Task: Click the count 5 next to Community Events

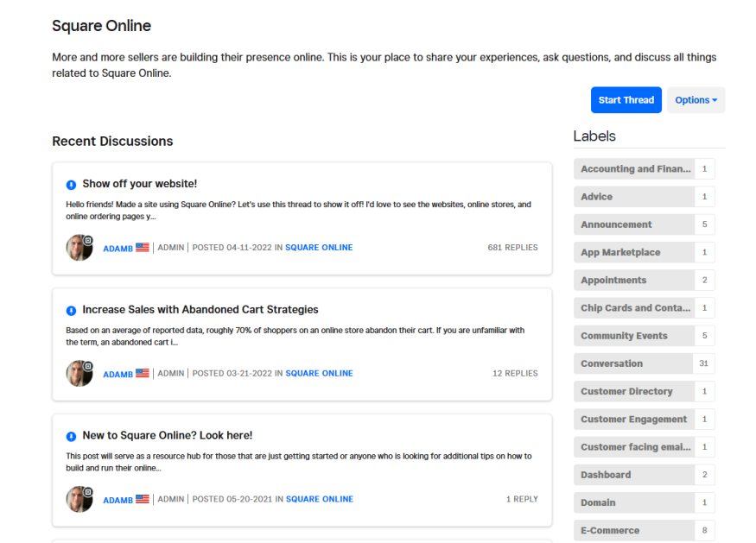Action: coord(705,336)
